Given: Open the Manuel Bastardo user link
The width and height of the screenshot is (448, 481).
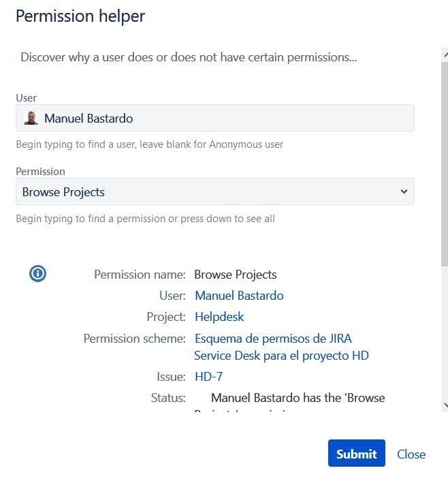Looking at the screenshot, I should [239, 296].
